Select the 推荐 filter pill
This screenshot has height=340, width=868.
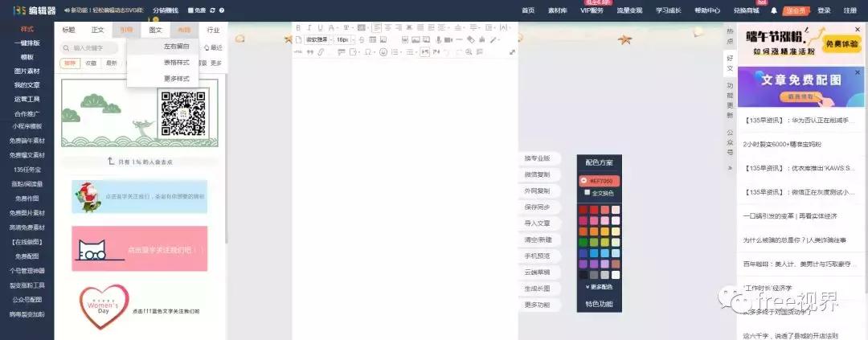coord(70,63)
